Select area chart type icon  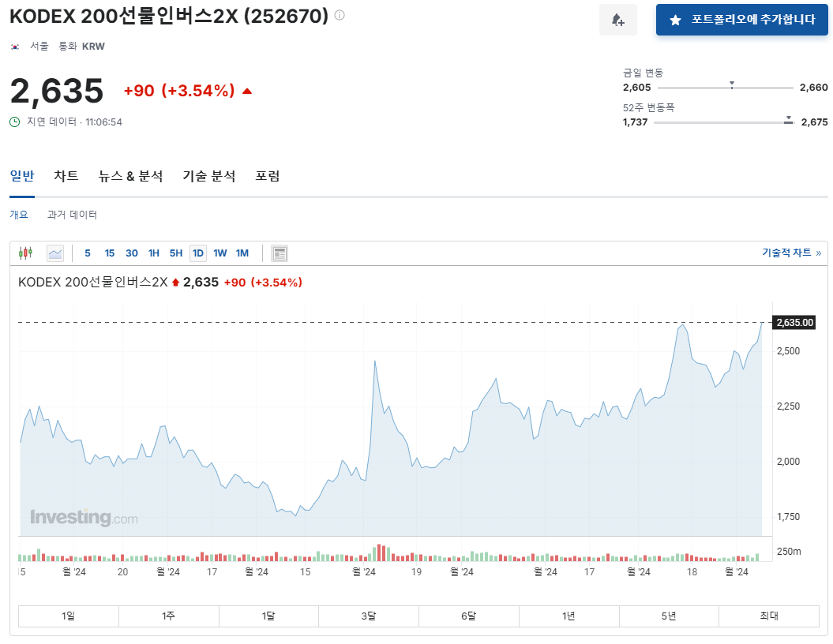tap(55, 253)
